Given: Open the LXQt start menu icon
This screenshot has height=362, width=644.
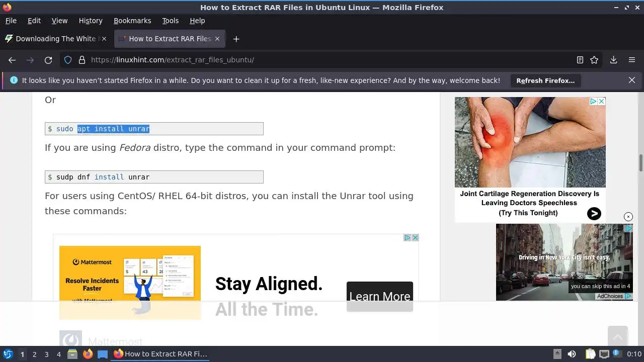Looking at the screenshot, I should [8, 354].
